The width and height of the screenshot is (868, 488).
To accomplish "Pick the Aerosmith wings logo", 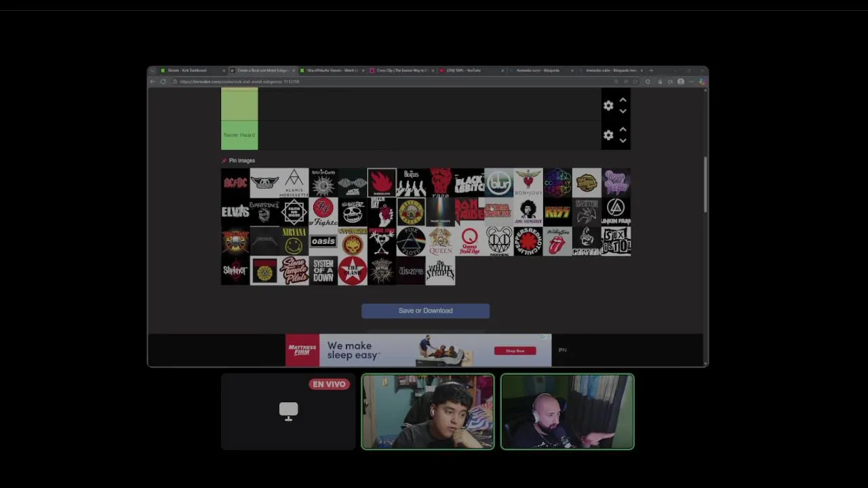I will point(264,183).
